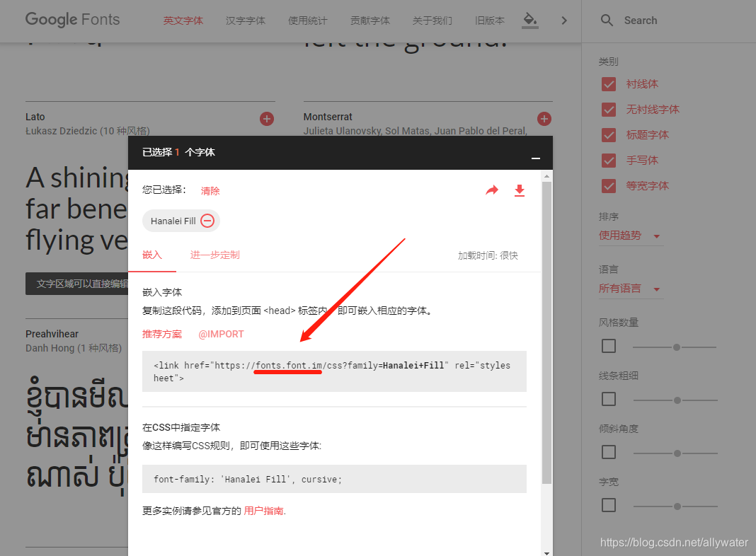Click the Montserrat font name
The width and height of the screenshot is (756, 556).
(328, 117)
